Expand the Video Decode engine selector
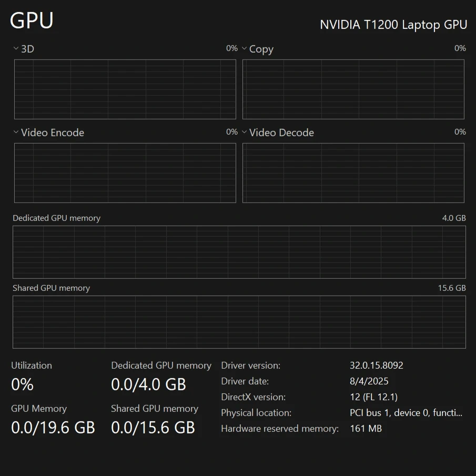Screen dimensions: 476x476 coord(244,133)
